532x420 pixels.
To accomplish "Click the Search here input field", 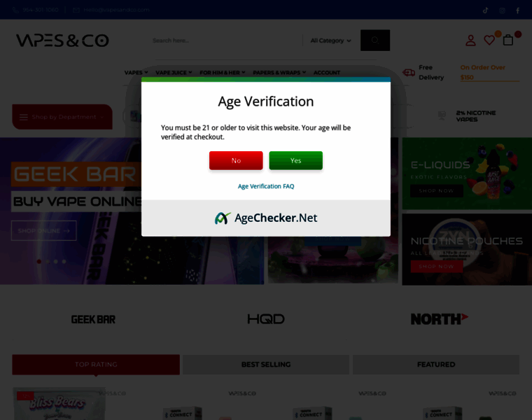I will (225, 41).
